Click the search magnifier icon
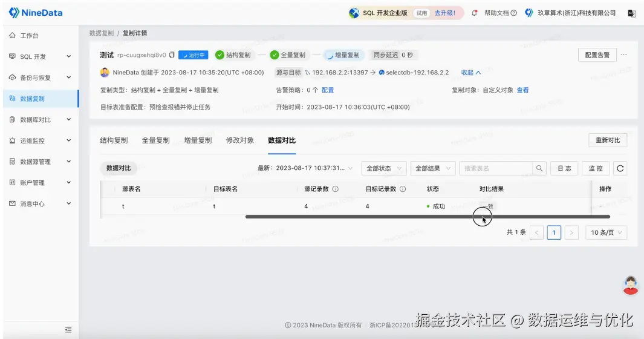The width and height of the screenshot is (644, 339). 539,168
